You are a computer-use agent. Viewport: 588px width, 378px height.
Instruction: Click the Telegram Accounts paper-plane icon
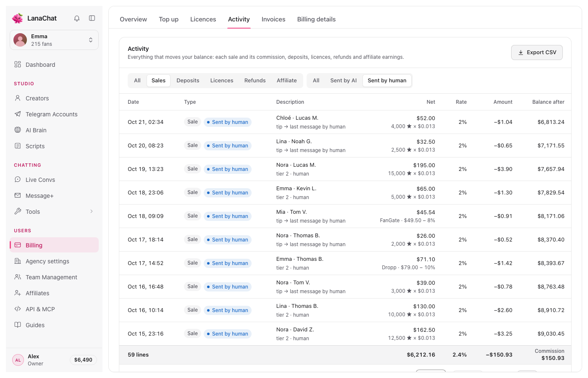coord(18,114)
